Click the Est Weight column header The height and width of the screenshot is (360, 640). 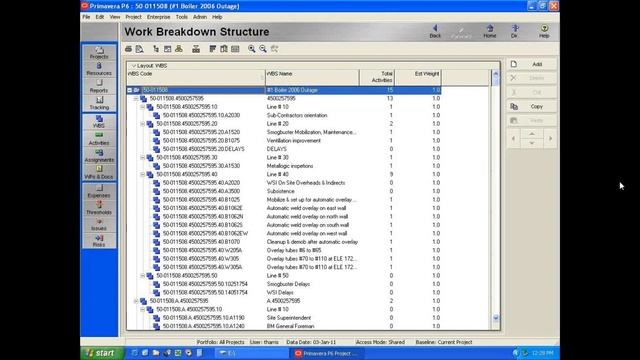(x=418, y=77)
